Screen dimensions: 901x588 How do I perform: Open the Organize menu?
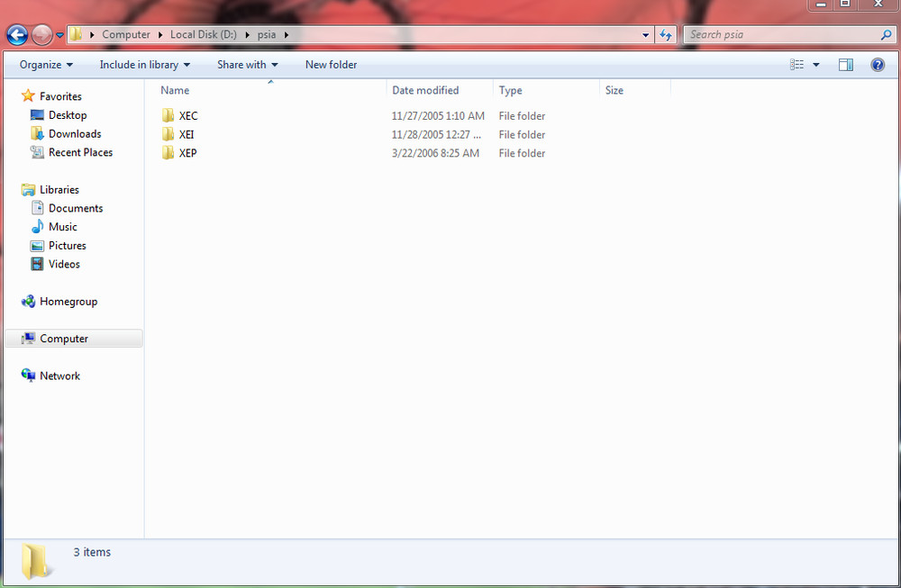pos(46,65)
